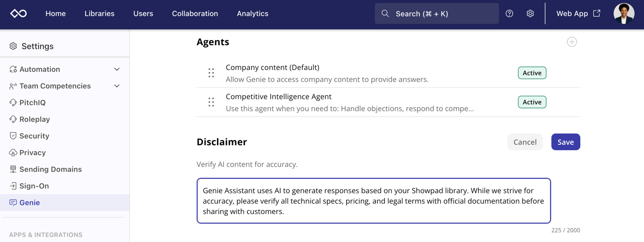Grab the Company content drag handle
Viewport: 644px width, 242px height.
click(x=211, y=73)
